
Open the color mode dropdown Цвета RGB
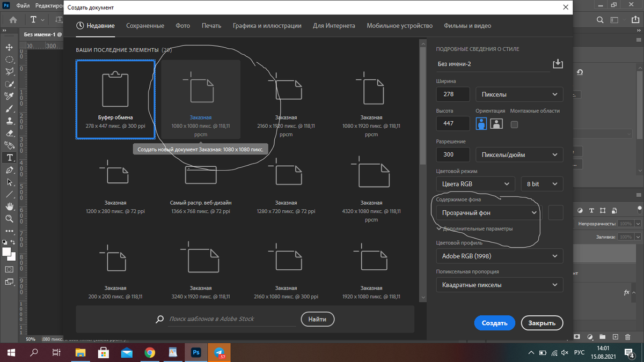tap(475, 183)
